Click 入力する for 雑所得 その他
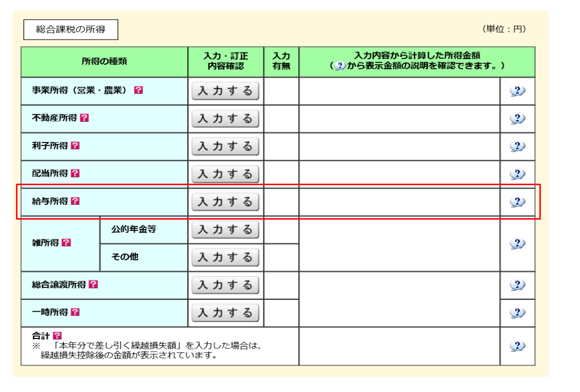The width and height of the screenshot is (580, 392). click(225, 257)
